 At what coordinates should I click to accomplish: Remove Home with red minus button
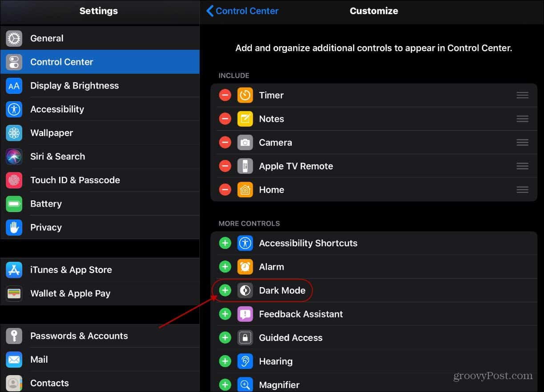point(225,189)
